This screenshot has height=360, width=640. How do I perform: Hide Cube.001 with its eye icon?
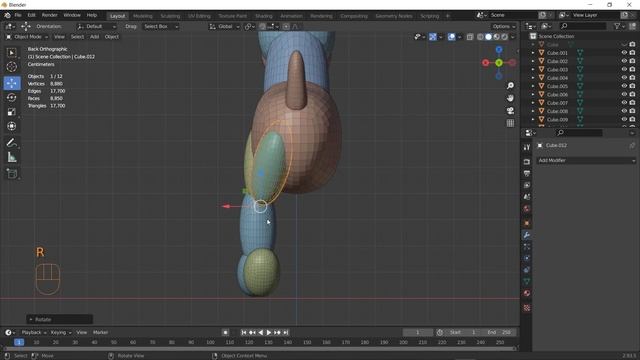[x=624, y=53]
